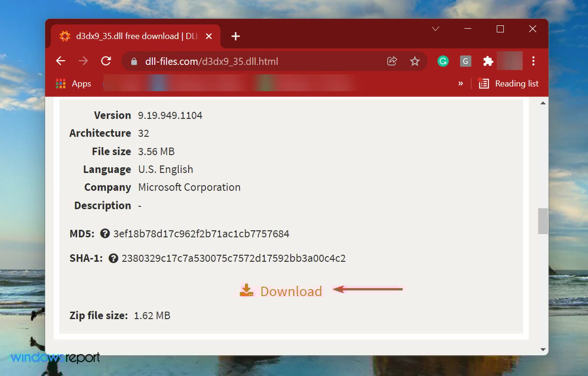Click the SHA-1 hash value
The height and width of the screenshot is (376, 588).
tap(234, 258)
